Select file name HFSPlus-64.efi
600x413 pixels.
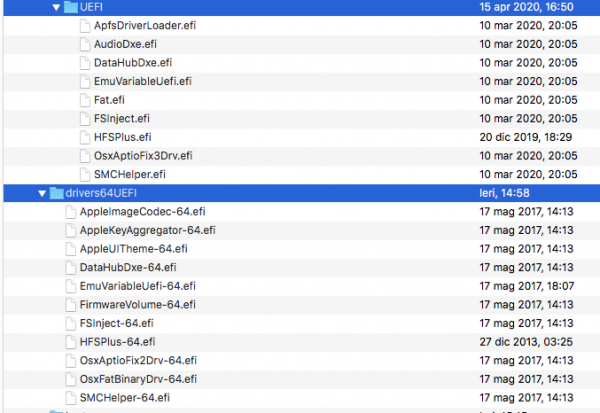(x=117, y=342)
